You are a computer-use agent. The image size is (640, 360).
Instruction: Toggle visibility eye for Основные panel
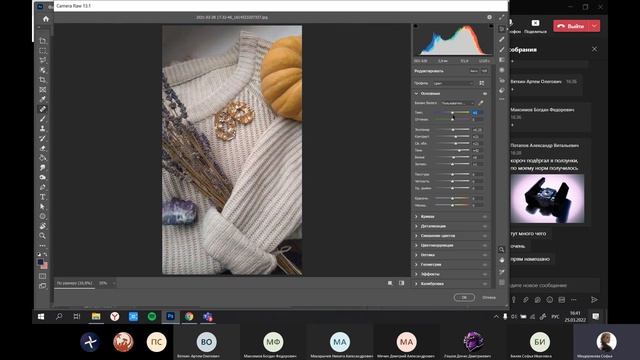coord(485,93)
